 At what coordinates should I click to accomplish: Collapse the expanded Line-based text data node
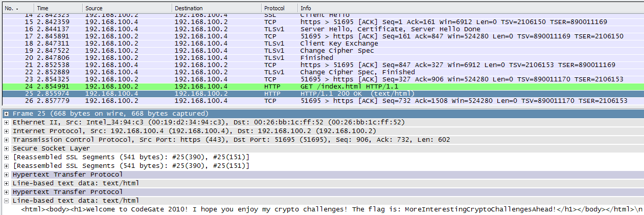coord(6,201)
